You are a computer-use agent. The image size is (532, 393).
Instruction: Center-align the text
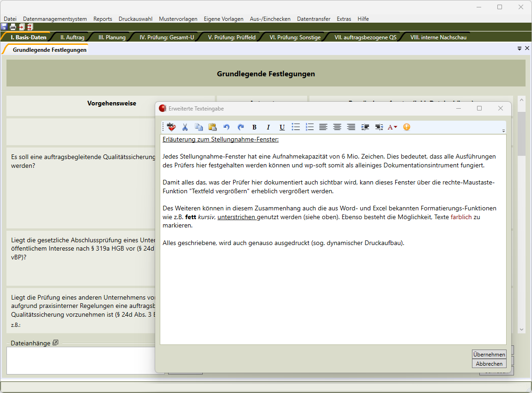coord(337,127)
